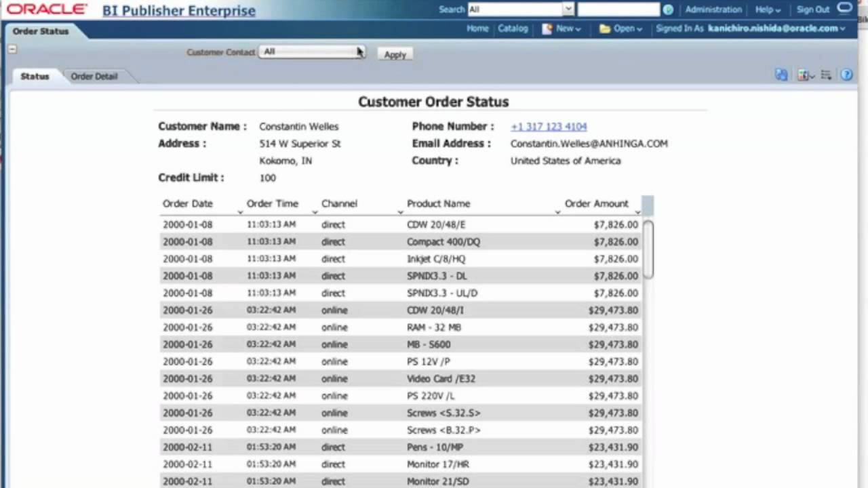868x488 pixels.
Task: Open the Catalog page
Action: (x=513, y=28)
